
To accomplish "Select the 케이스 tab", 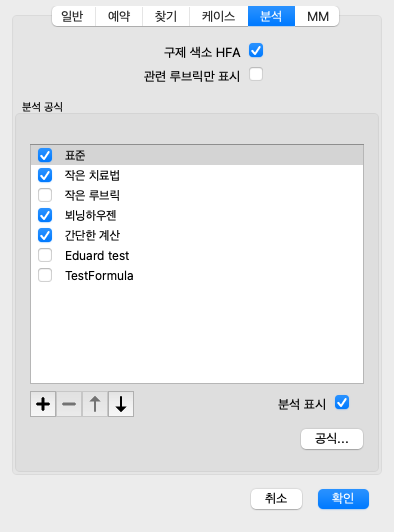I will click(x=219, y=16).
